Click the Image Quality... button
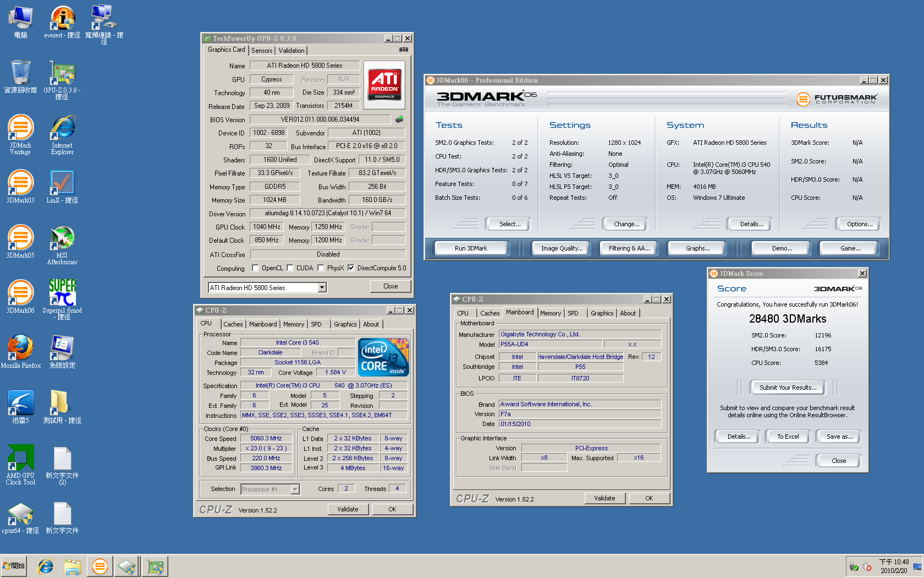Viewport: 924px width, 578px height. [x=562, y=248]
